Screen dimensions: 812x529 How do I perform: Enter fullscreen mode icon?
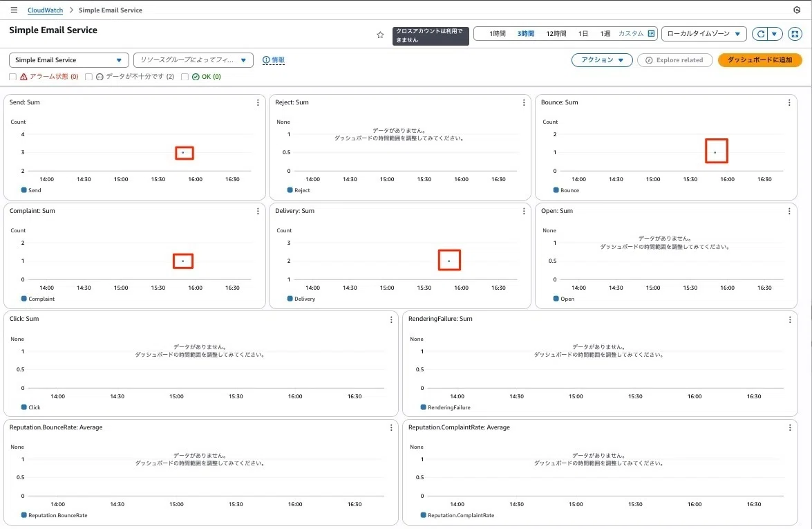pyautogui.click(x=795, y=34)
